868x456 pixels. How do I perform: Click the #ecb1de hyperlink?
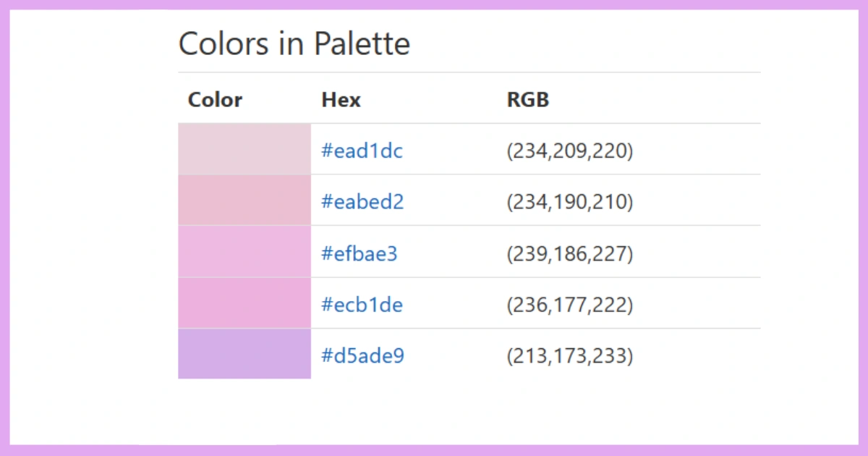[362, 304]
